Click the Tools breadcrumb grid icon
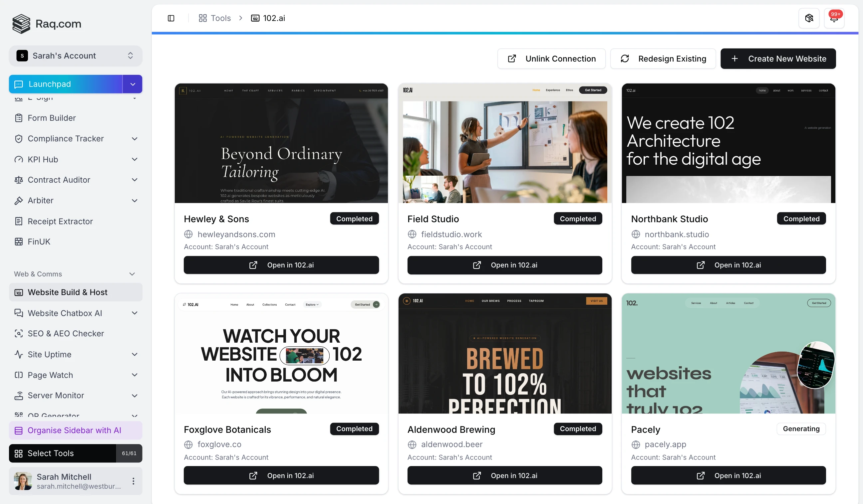 pyautogui.click(x=203, y=18)
